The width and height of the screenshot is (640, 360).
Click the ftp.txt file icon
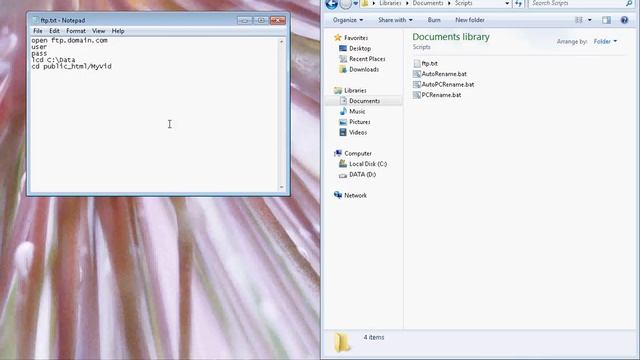click(x=417, y=64)
